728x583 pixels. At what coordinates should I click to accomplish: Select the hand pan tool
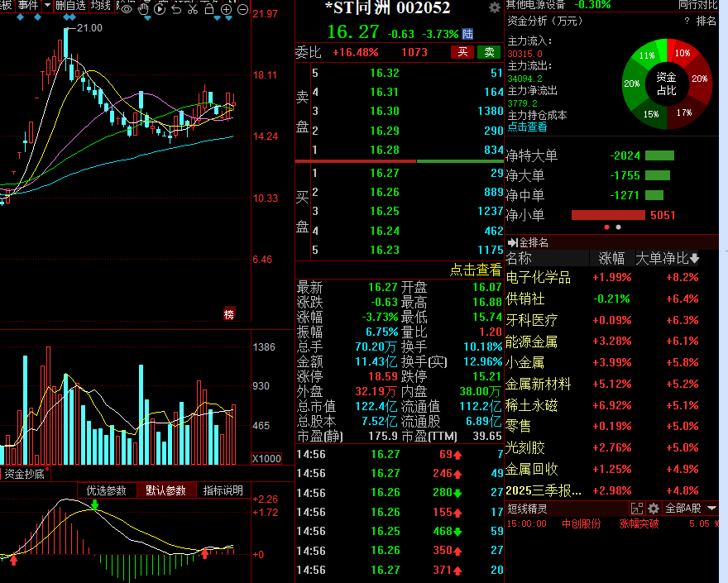(143, 9)
